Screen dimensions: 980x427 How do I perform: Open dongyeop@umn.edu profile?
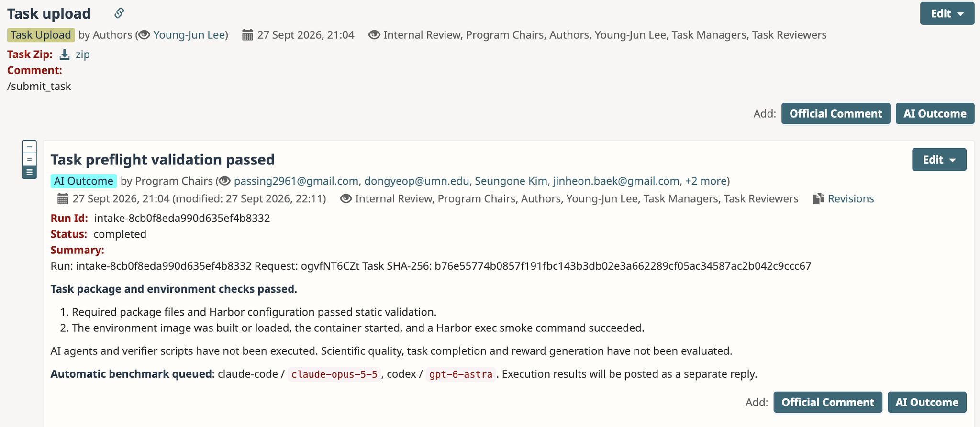tap(416, 181)
